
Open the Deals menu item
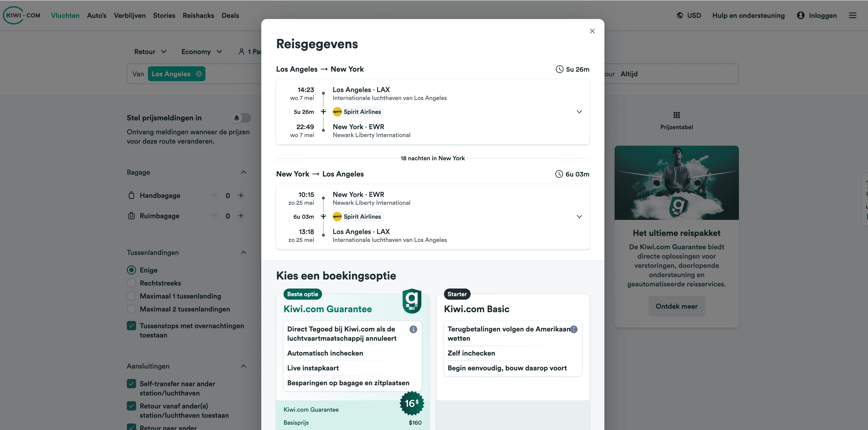[x=230, y=16]
